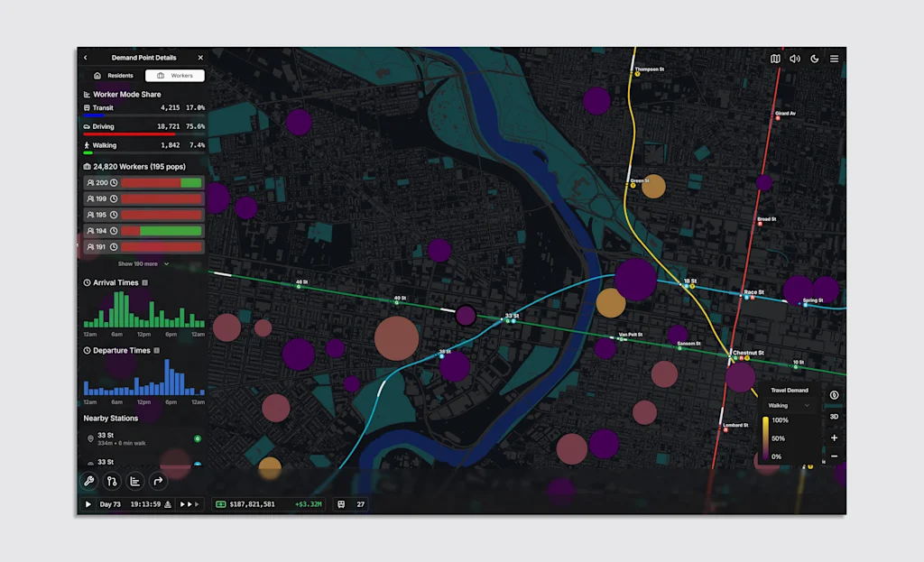Toggle dark mode moon icon
The image size is (924, 562).
[x=815, y=59]
